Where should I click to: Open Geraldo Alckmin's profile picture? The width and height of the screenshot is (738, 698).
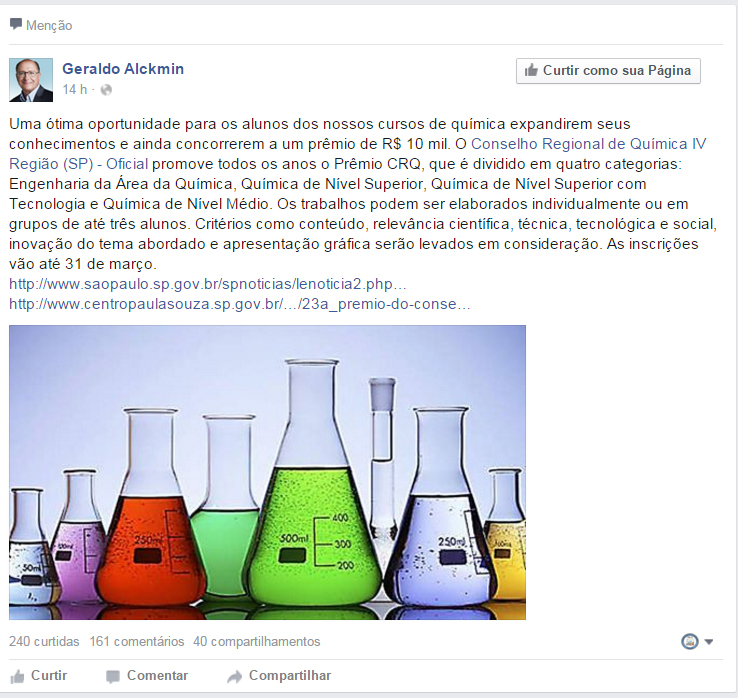pos(31,80)
